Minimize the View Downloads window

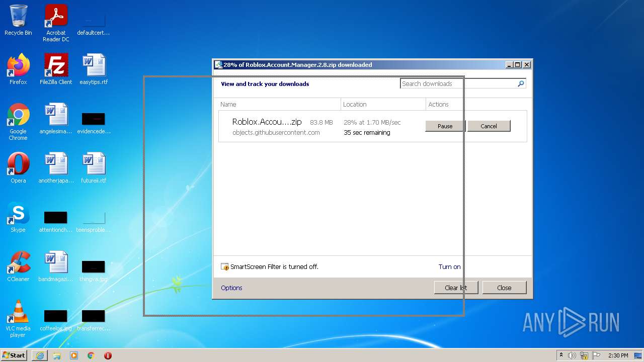click(x=509, y=65)
